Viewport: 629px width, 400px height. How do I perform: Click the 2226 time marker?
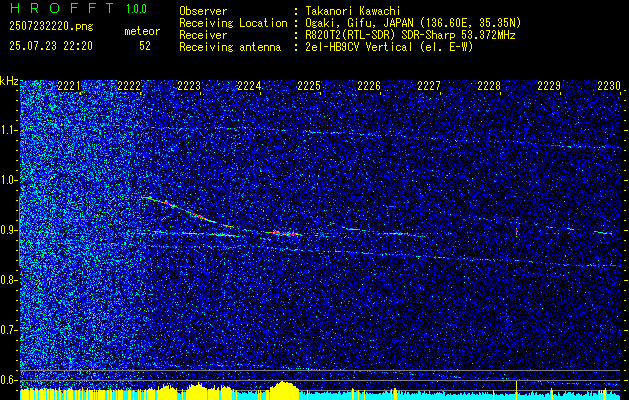[369, 86]
